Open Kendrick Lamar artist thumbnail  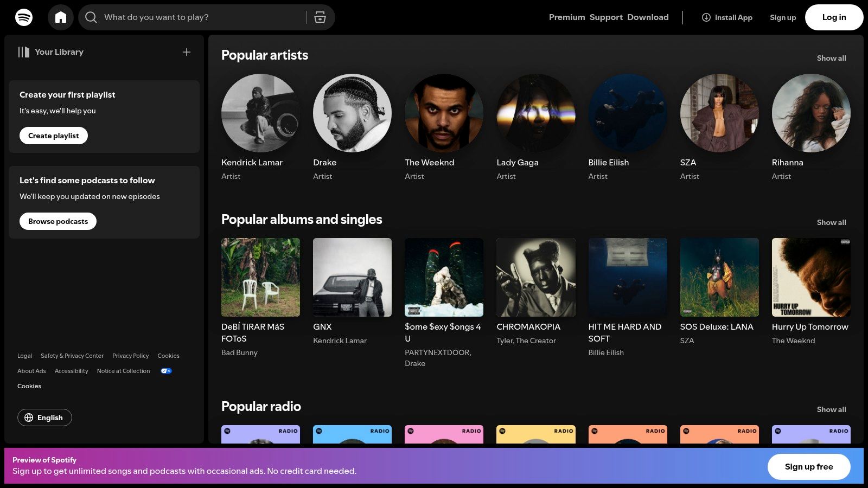coord(260,113)
